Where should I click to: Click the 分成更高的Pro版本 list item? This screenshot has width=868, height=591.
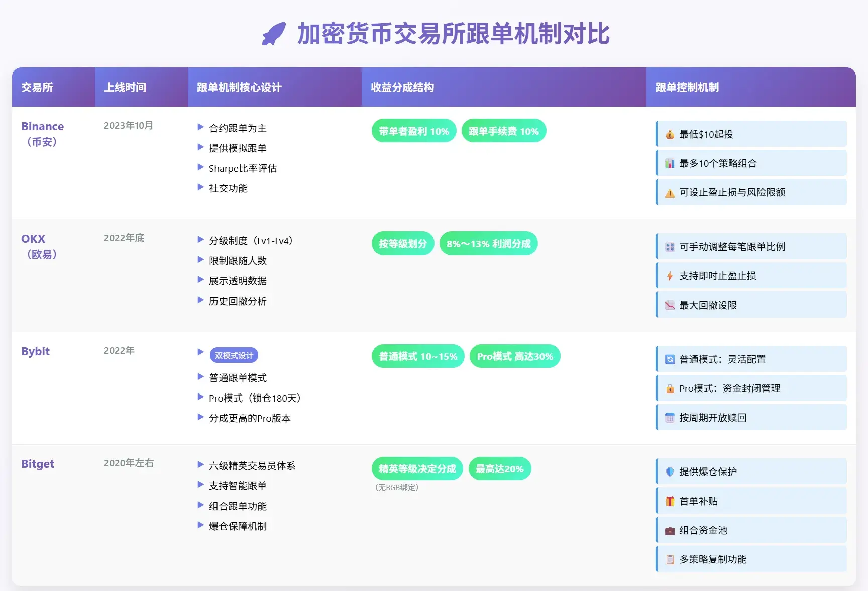click(x=250, y=418)
